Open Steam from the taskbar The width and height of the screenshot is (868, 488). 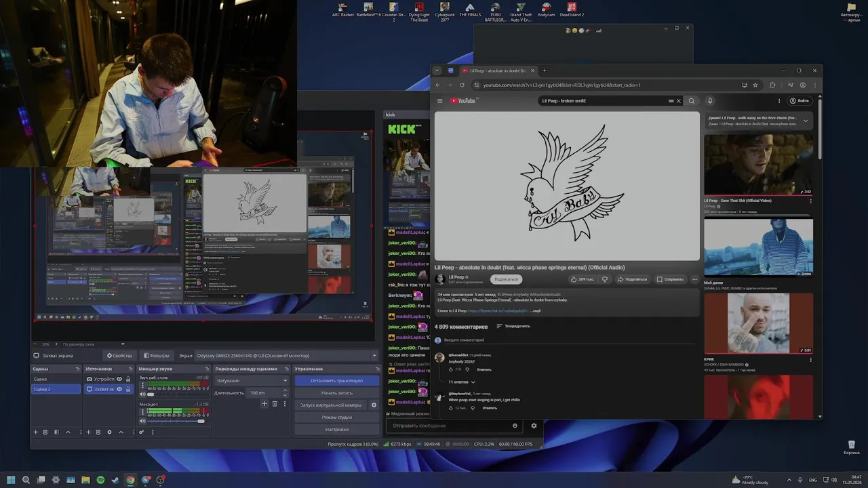pyautogui.click(x=115, y=480)
